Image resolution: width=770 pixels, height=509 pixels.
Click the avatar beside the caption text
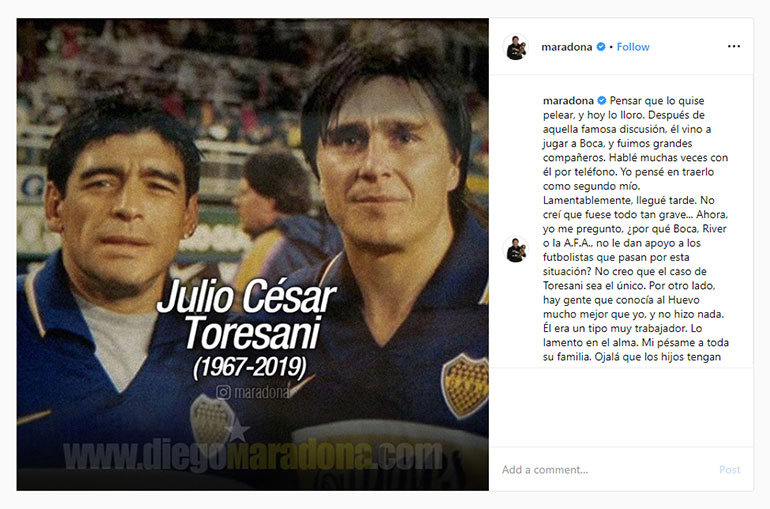click(516, 249)
